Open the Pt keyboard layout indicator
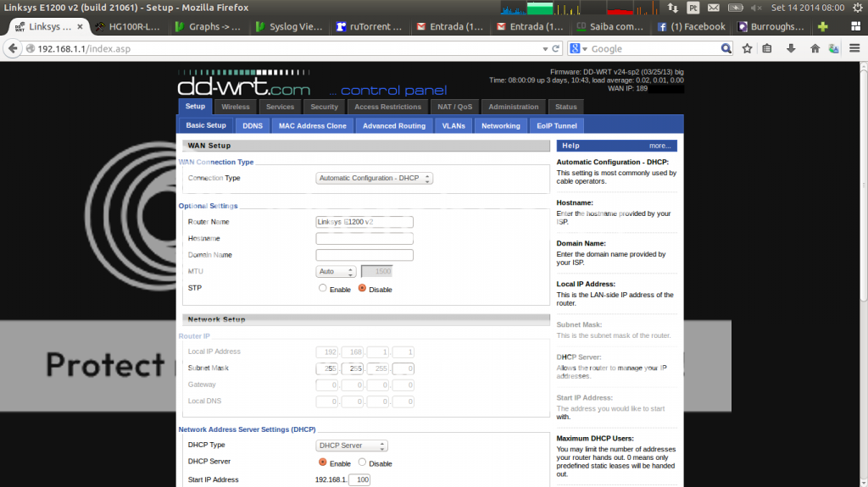 (693, 8)
